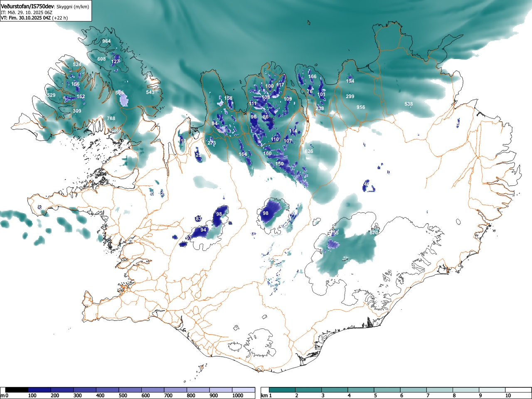This screenshot has width=532, height=399.
Task: Click the visibility value 529 on the map
Action: (x=51, y=95)
